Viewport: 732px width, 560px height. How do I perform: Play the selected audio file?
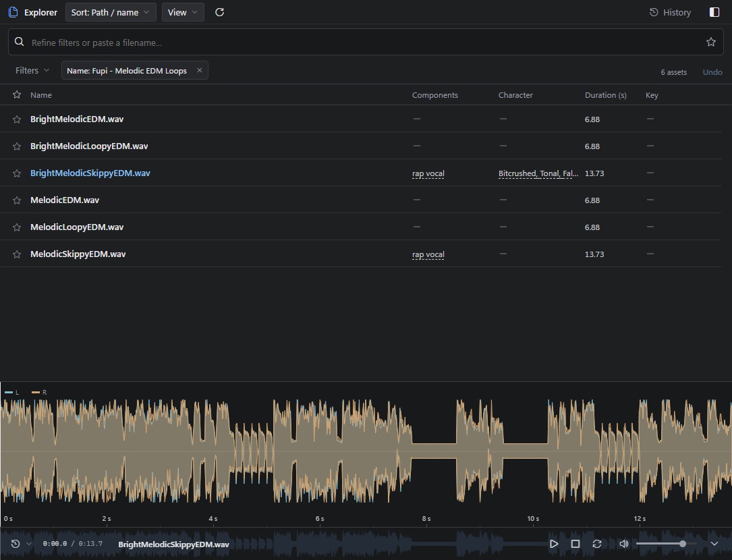[554, 544]
